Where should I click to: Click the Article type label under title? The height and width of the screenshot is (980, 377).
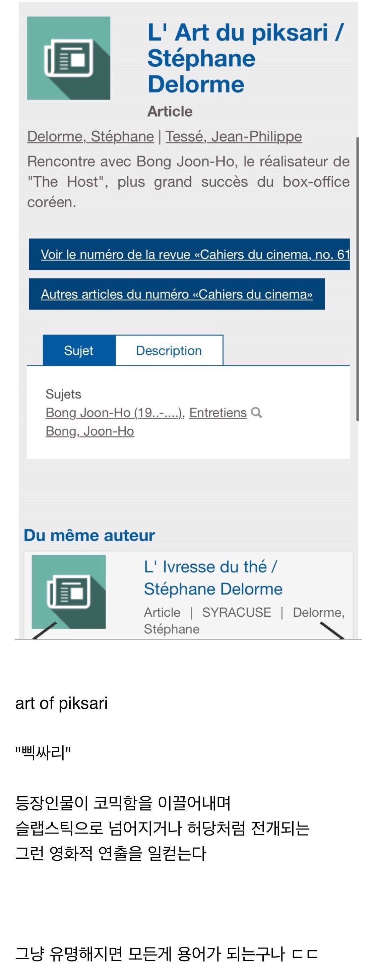coord(170,112)
